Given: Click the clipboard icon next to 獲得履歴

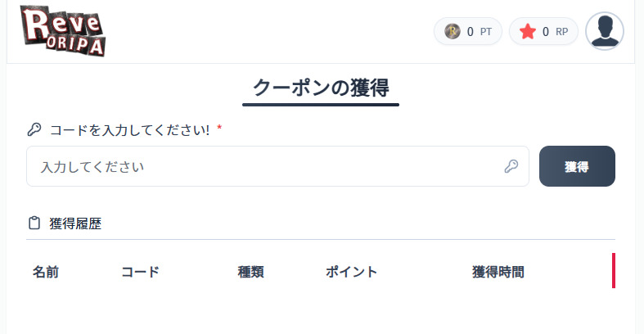Looking at the screenshot, I should click(34, 223).
